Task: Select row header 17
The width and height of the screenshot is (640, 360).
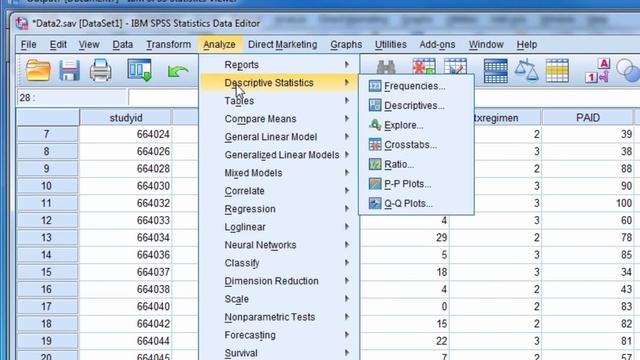Action: point(47,307)
